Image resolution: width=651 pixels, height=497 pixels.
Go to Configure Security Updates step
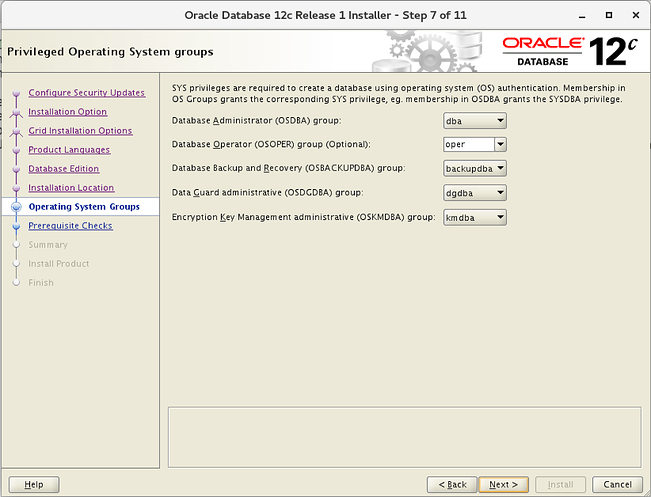point(86,93)
